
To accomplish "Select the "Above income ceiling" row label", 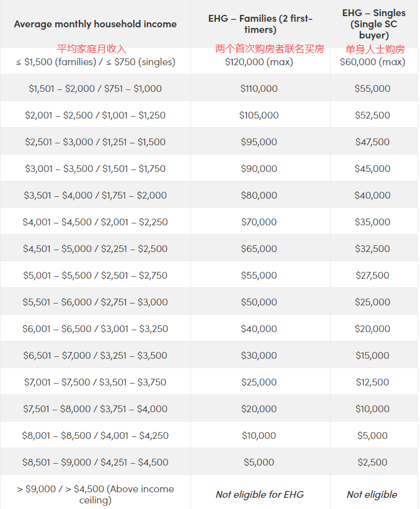I will pyautogui.click(x=95, y=494).
